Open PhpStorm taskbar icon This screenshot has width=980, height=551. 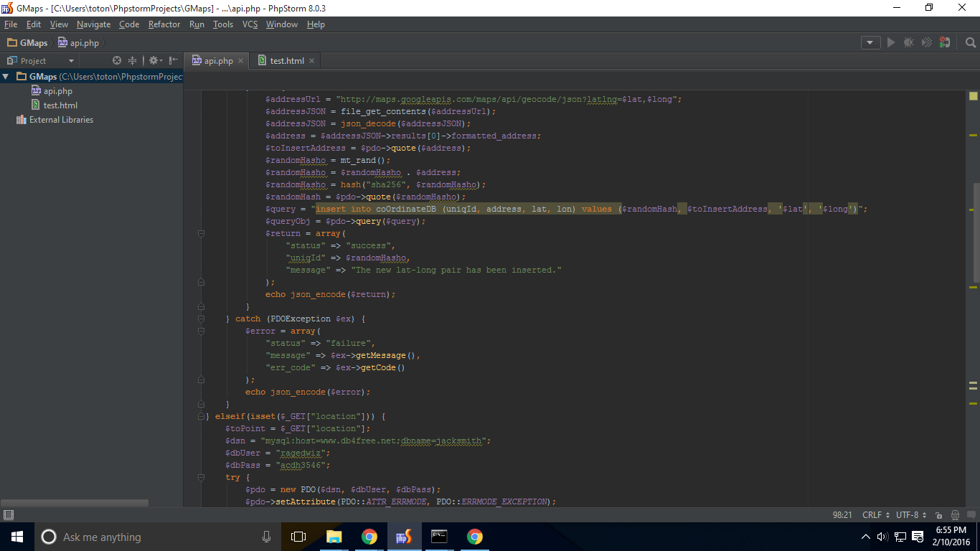click(x=404, y=537)
